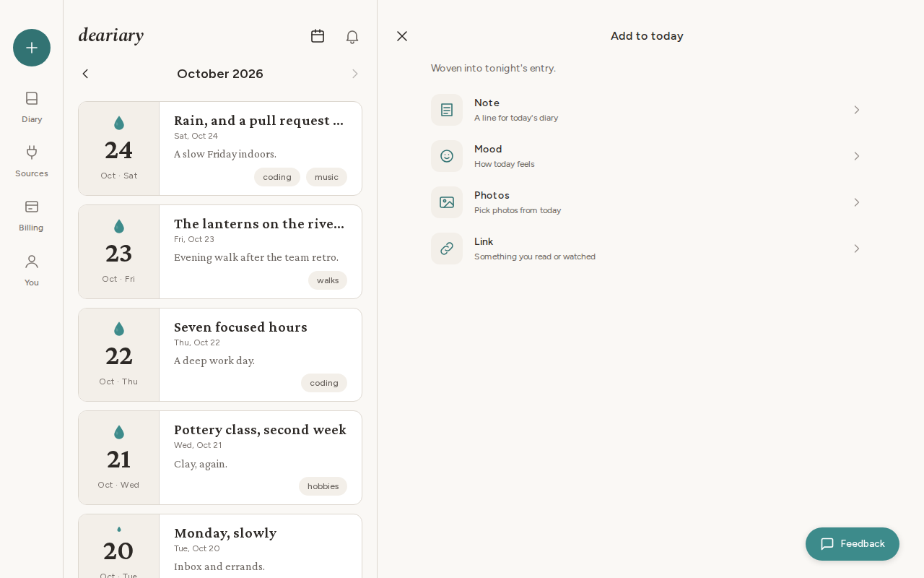Expand the Note row chevron

click(x=857, y=110)
